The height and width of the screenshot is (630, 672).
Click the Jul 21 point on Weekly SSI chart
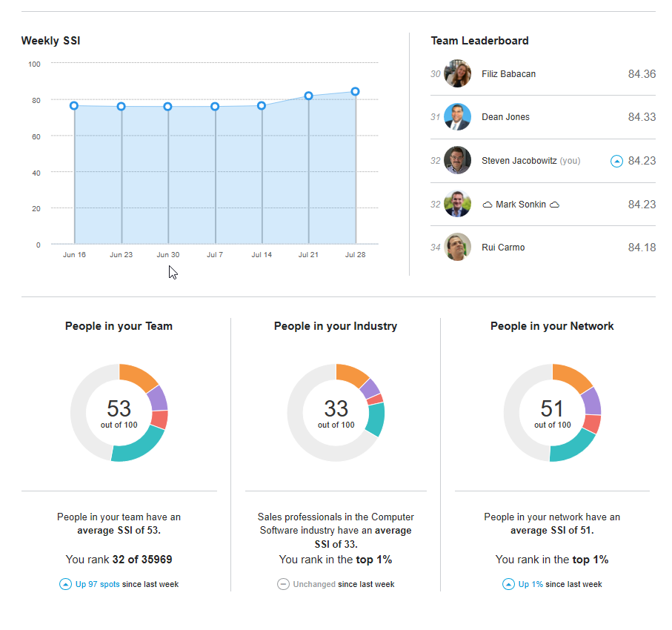(309, 96)
